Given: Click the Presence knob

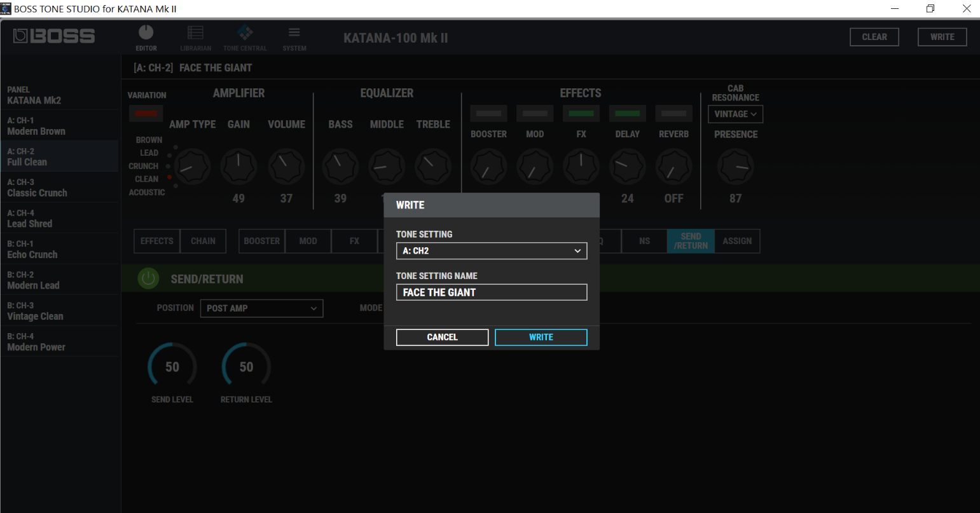Looking at the screenshot, I should (736, 167).
